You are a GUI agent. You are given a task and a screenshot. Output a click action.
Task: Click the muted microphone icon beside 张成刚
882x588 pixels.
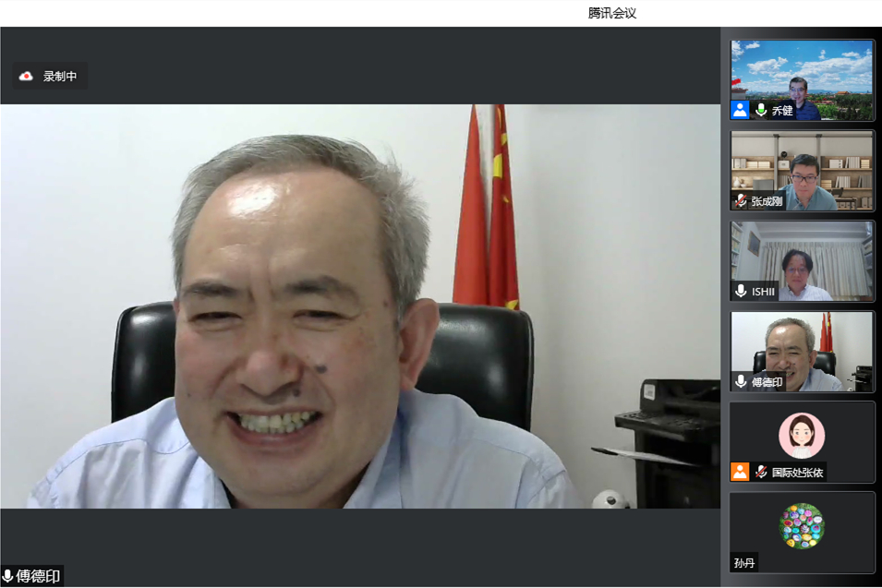741,200
